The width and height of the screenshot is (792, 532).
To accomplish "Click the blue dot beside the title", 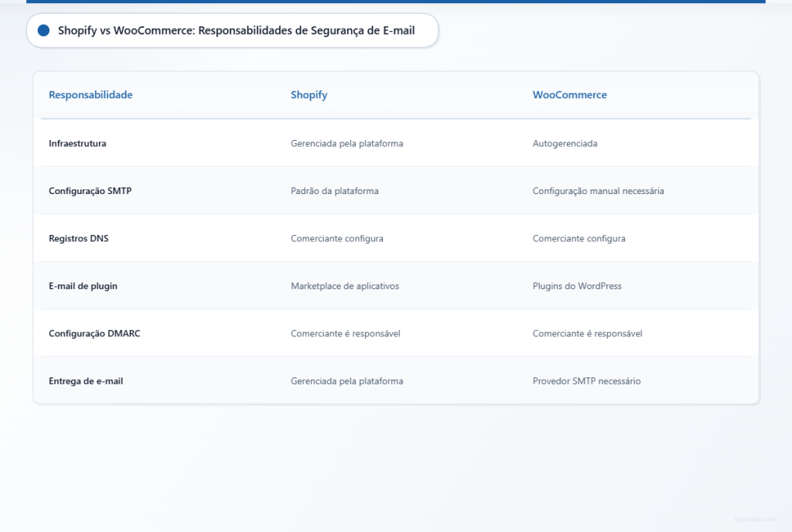I will pos(44,31).
